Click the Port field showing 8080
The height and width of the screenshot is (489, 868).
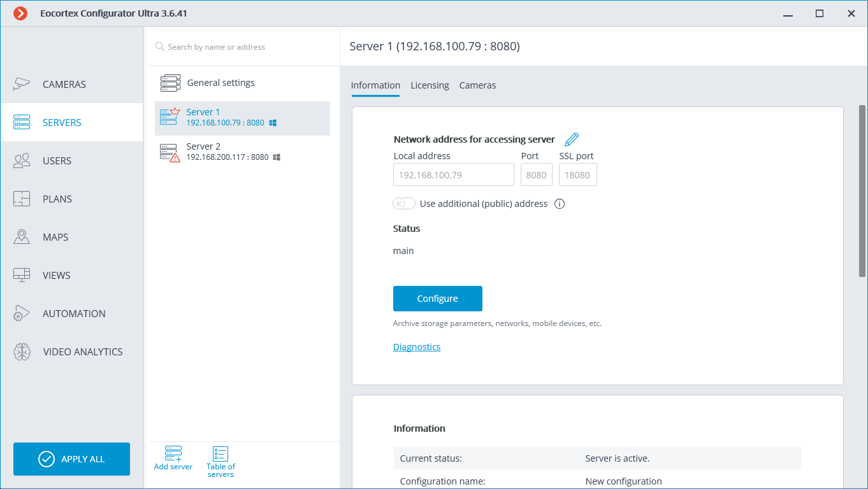[x=537, y=174]
